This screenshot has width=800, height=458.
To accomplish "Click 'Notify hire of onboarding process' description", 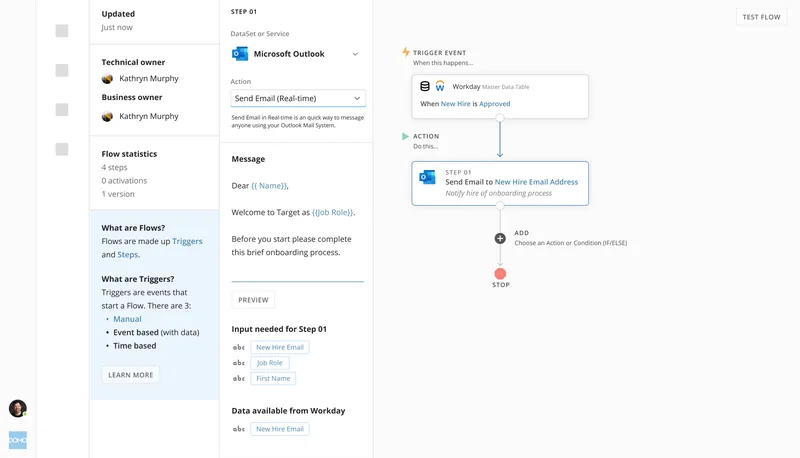I will point(498,193).
